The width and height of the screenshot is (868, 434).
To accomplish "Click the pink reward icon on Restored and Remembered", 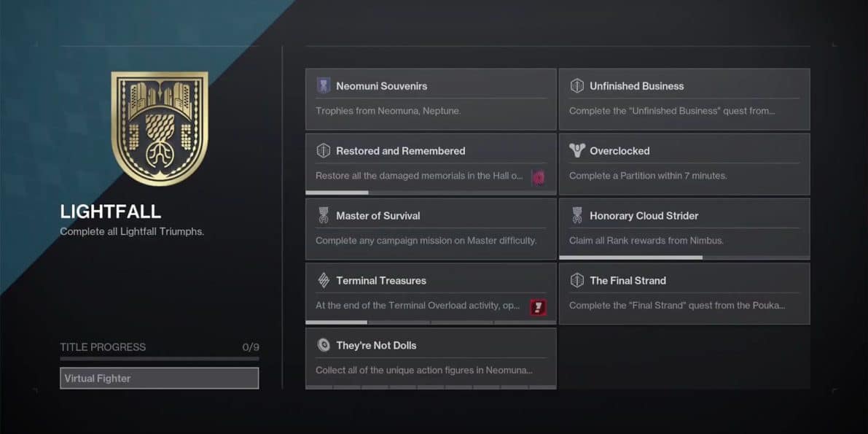I will pyautogui.click(x=538, y=177).
